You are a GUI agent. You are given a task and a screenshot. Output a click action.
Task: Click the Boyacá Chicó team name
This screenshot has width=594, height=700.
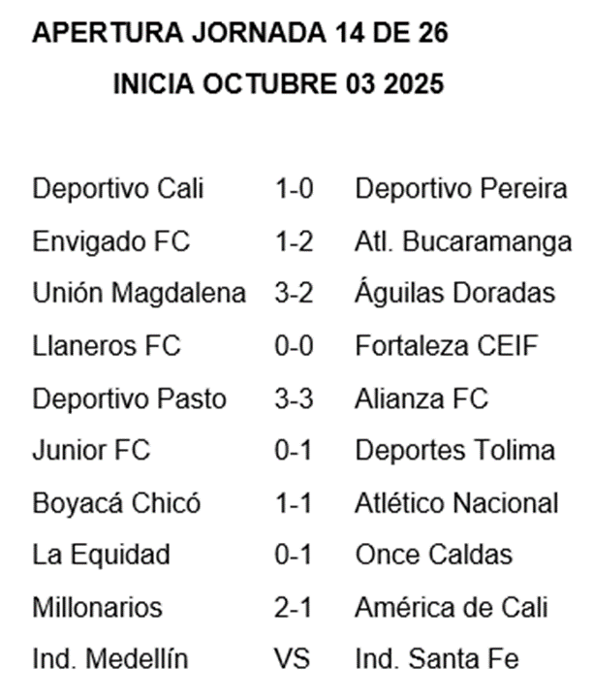(x=117, y=503)
